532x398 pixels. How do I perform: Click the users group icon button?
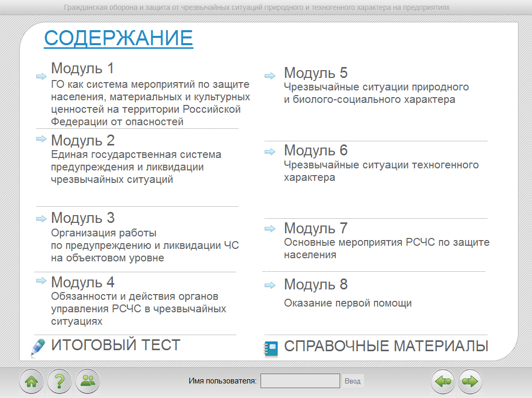(x=87, y=382)
